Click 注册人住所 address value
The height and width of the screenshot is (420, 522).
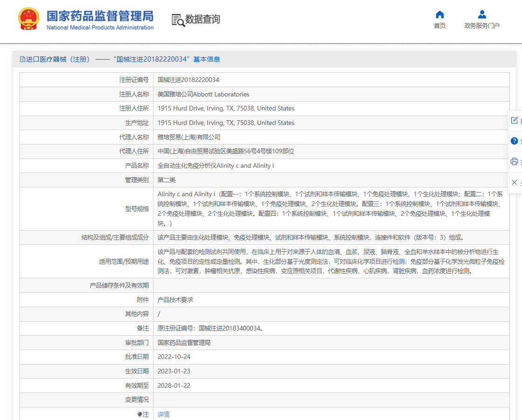(x=226, y=109)
